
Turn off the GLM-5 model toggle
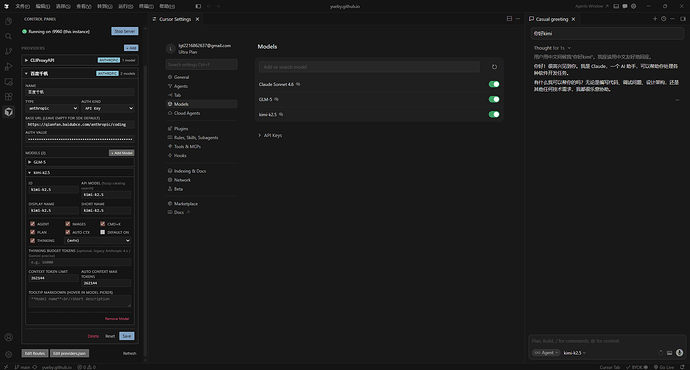[x=494, y=99]
